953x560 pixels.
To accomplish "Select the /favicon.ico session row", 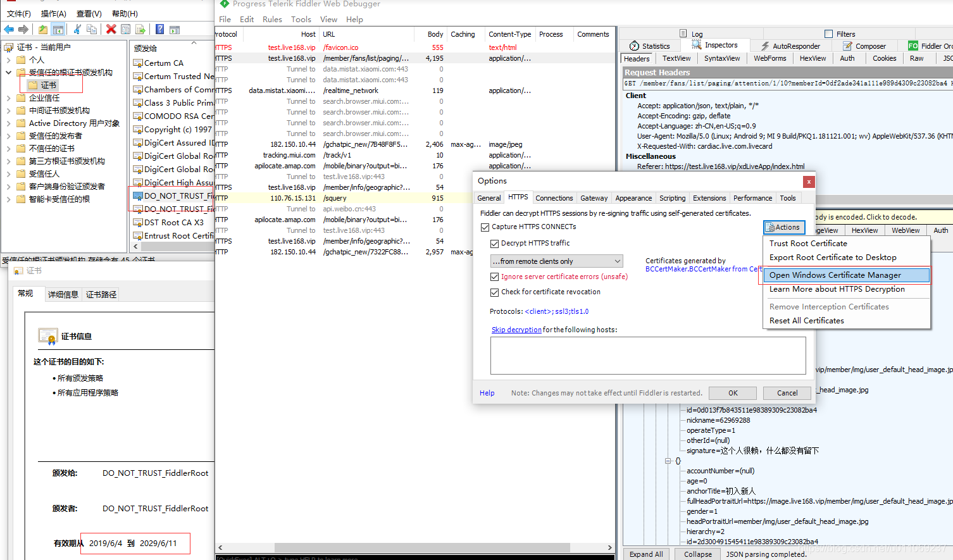I will [x=414, y=47].
